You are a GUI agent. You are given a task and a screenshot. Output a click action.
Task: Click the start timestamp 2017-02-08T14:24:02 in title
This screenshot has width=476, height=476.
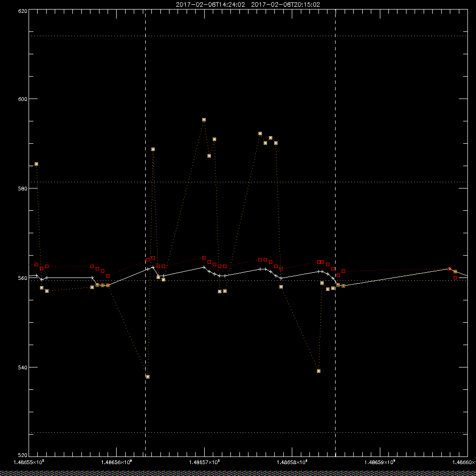[x=210, y=5]
